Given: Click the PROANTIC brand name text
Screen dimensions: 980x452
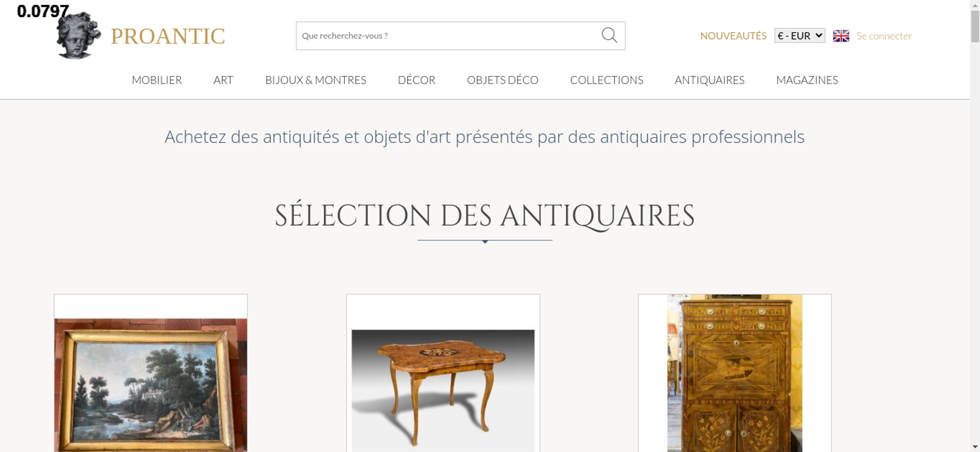Looking at the screenshot, I should [168, 36].
